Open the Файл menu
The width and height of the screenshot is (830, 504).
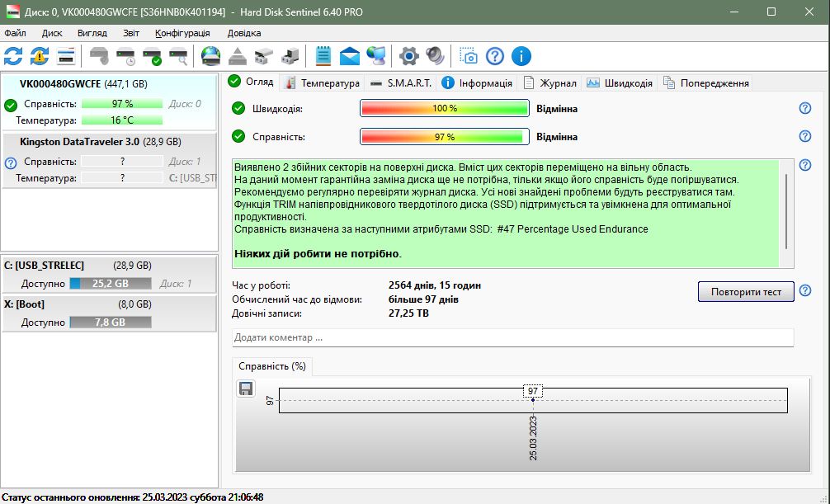click(16, 33)
